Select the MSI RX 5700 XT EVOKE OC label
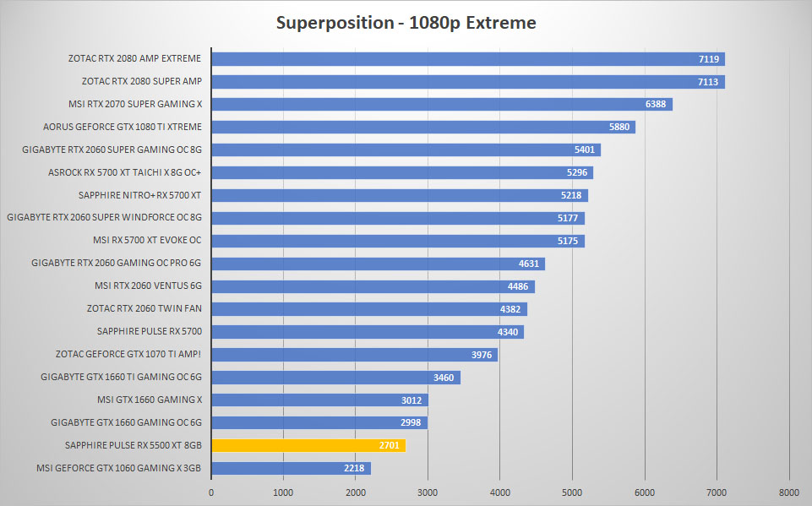The width and height of the screenshot is (812, 506). point(147,240)
